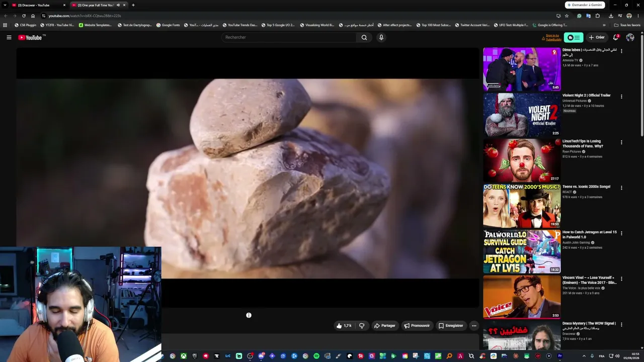This screenshot has width=644, height=362.
Task: Start voice search with the microphone
Action: (x=381, y=37)
